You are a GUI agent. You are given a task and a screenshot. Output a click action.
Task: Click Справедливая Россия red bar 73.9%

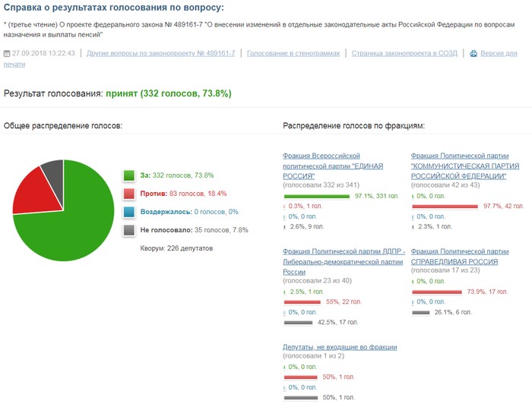pos(437,292)
